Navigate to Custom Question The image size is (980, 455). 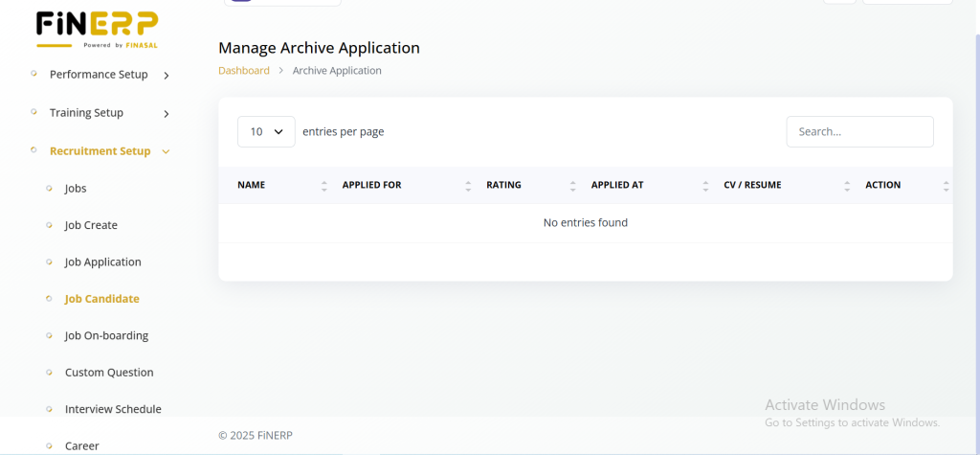click(x=109, y=373)
